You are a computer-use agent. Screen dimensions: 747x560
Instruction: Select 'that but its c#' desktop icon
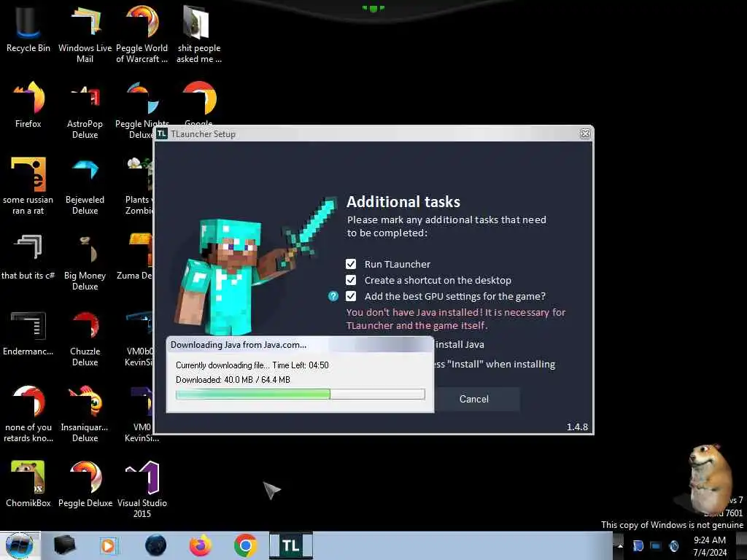pos(28,257)
